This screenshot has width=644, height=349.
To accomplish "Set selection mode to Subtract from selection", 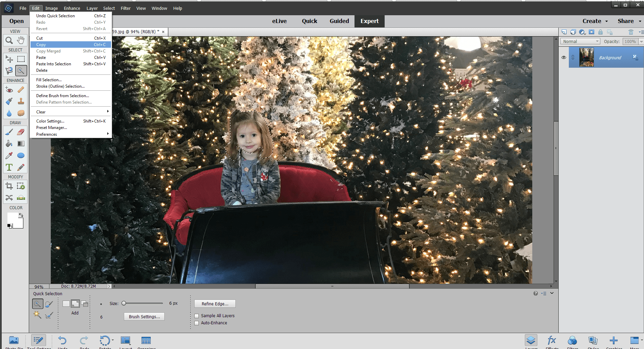I will click(85, 304).
